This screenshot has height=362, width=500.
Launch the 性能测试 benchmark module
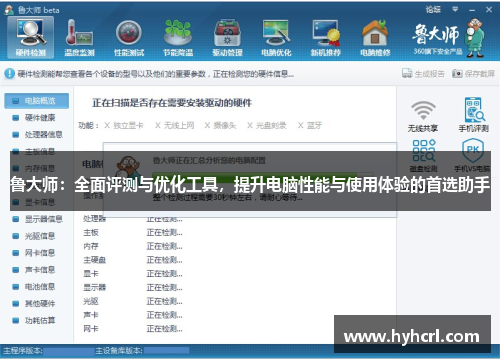coord(129,37)
